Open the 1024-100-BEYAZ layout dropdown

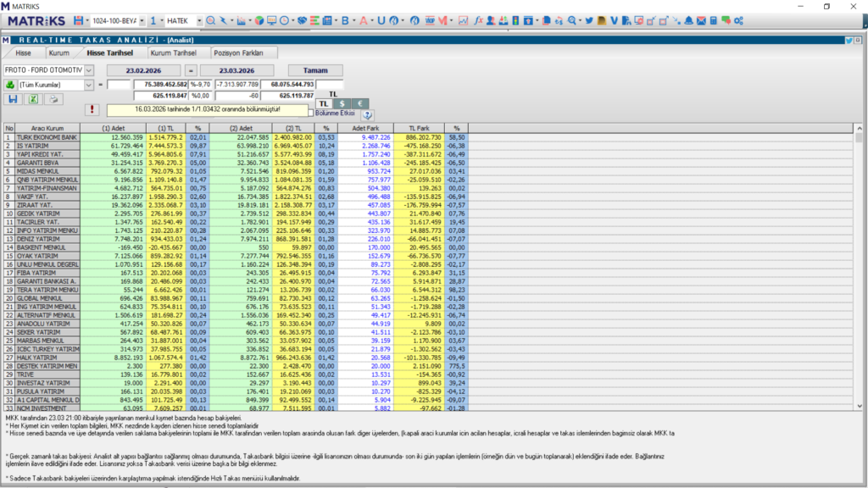pos(142,20)
